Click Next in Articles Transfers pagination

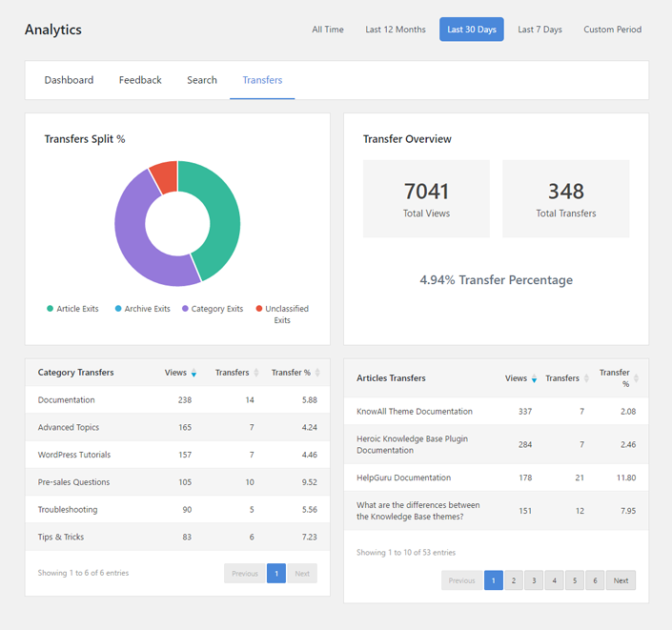[621, 580]
